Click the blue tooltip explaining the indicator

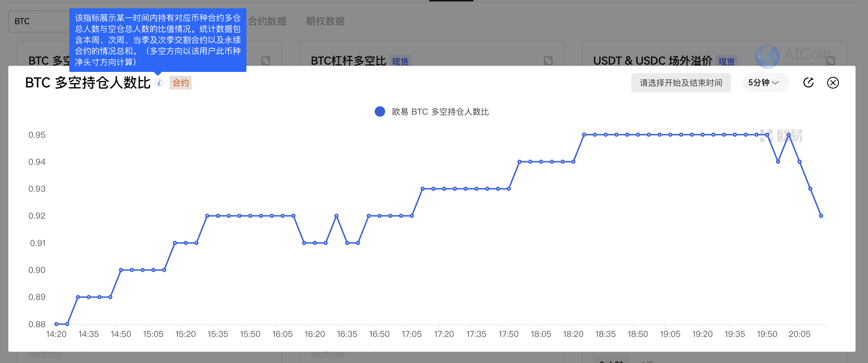coord(158,40)
